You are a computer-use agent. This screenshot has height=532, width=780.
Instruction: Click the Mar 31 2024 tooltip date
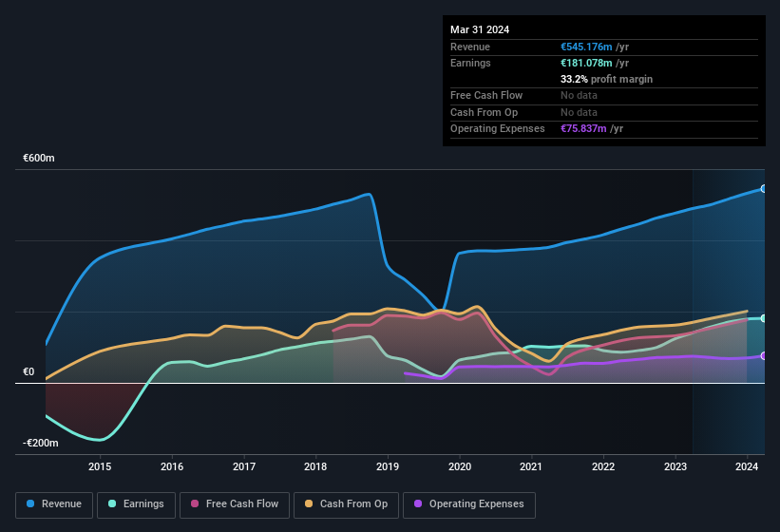click(x=480, y=29)
